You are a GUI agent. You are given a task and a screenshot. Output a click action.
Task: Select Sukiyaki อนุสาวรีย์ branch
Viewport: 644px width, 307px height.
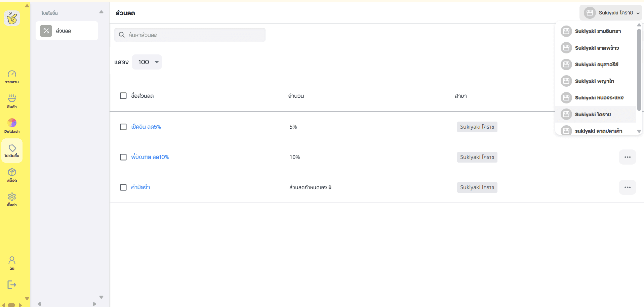point(596,64)
